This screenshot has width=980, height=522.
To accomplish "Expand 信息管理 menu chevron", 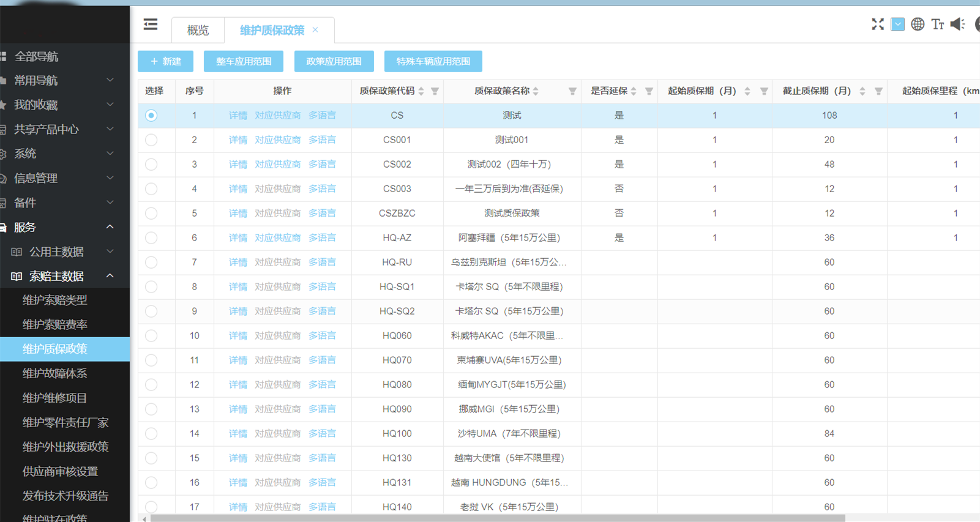I will (x=110, y=178).
